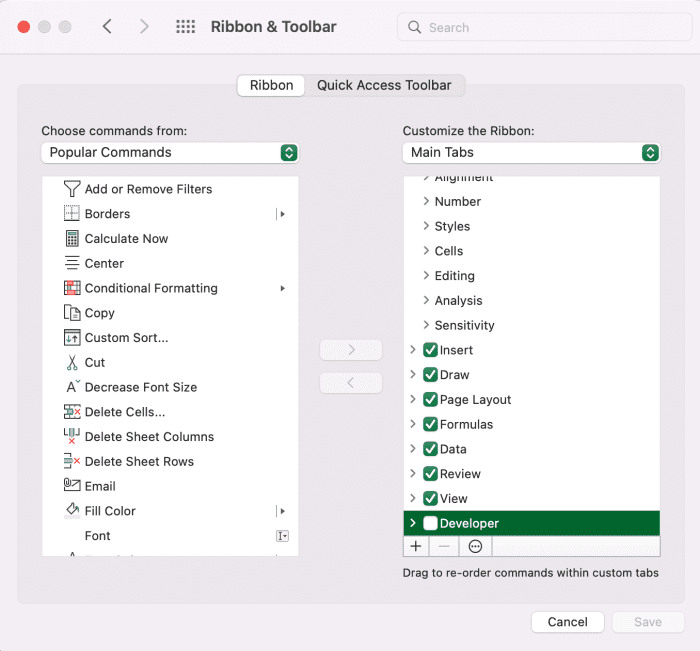Open the ellipsis more options menu

click(475, 546)
